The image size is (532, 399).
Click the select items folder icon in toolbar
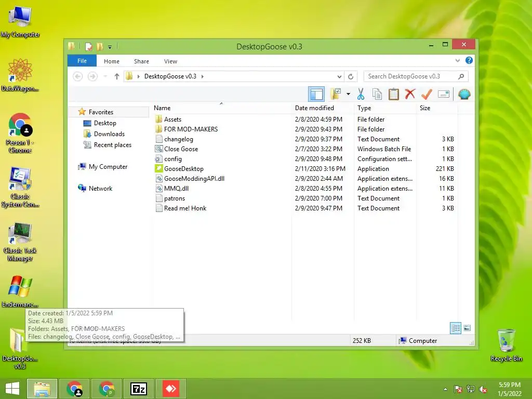pos(336,94)
